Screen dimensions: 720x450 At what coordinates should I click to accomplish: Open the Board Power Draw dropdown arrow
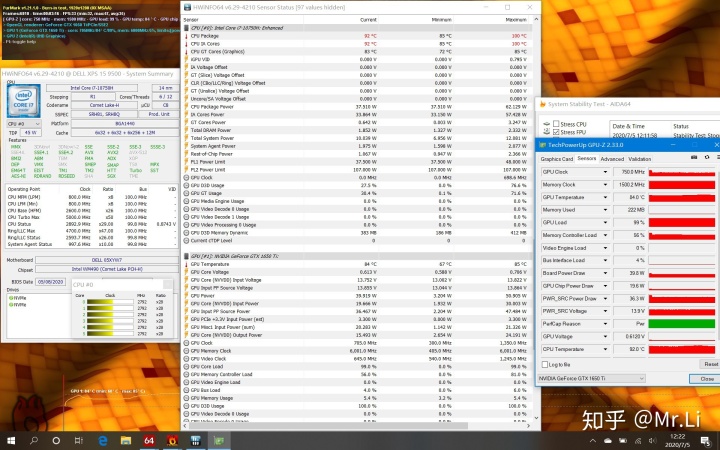(605, 273)
